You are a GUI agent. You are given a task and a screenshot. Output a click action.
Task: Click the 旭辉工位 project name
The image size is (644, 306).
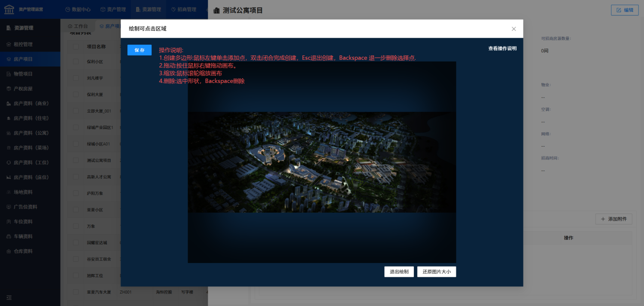(x=95, y=275)
